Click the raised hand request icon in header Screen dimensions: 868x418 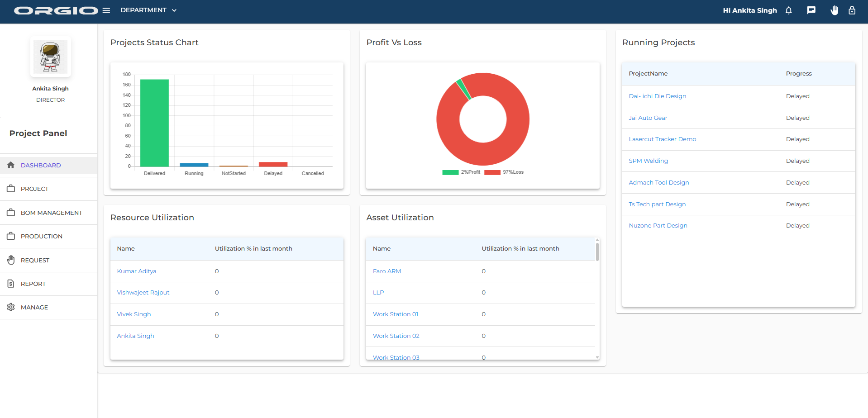(x=834, y=10)
